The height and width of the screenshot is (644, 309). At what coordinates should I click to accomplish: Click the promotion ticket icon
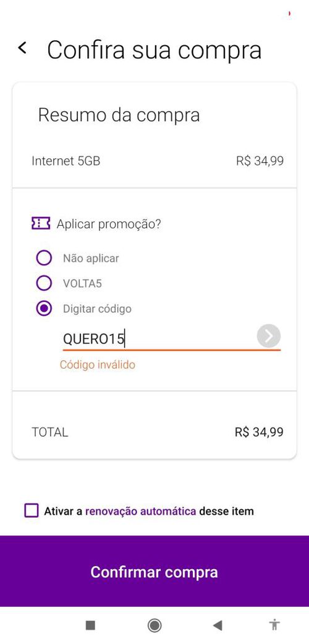(x=41, y=223)
